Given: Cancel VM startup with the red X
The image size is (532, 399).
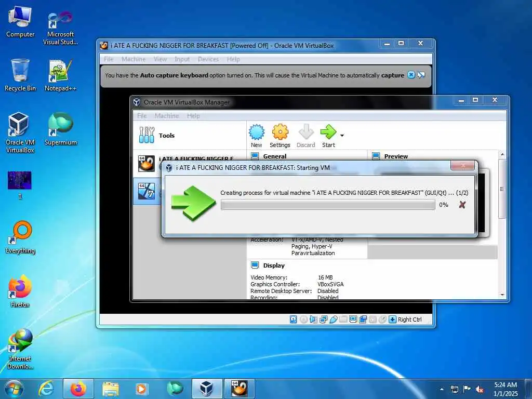Looking at the screenshot, I should (462, 205).
